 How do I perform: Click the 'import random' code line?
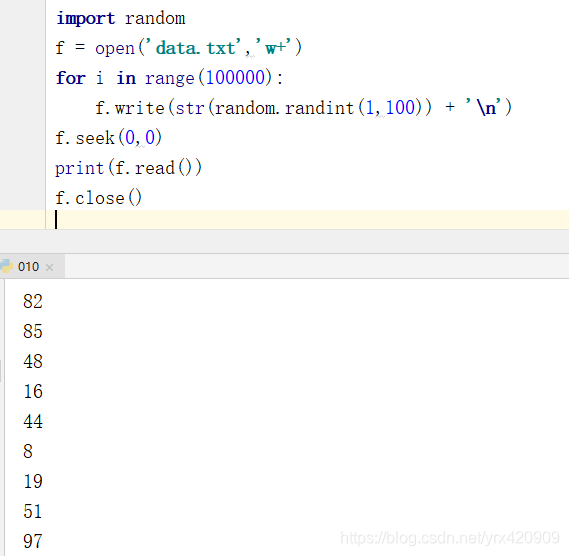click(x=120, y=18)
